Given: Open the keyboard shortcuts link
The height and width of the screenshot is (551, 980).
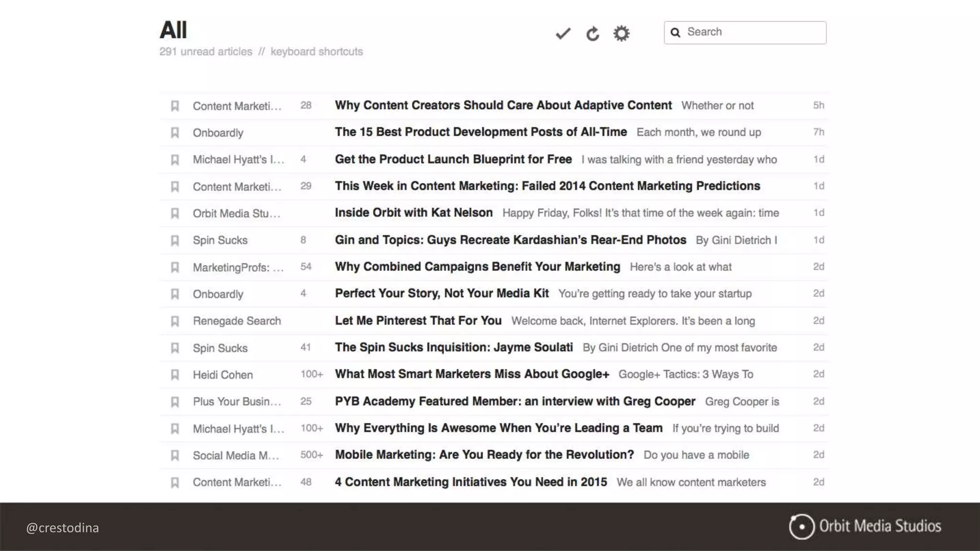Looking at the screenshot, I should coord(316,52).
